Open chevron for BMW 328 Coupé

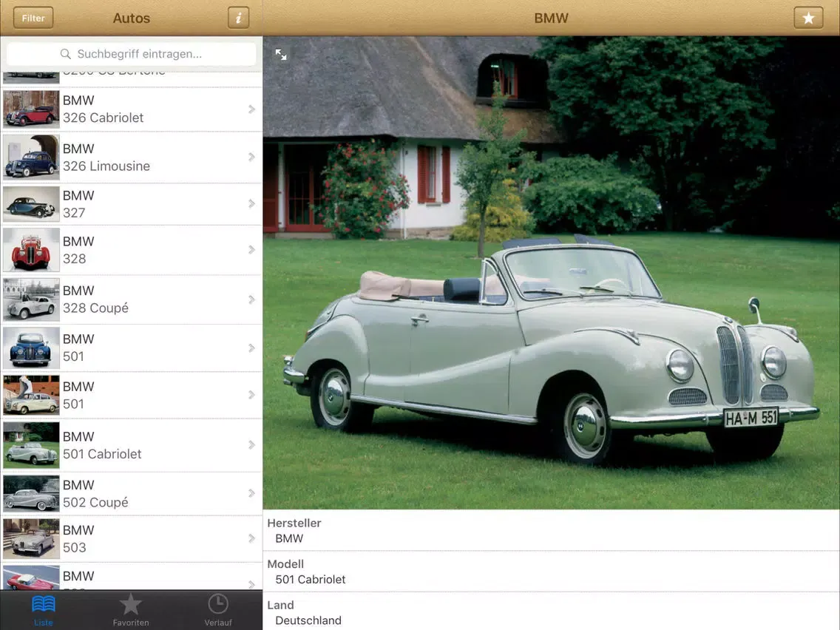pyautogui.click(x=251, y=299)
